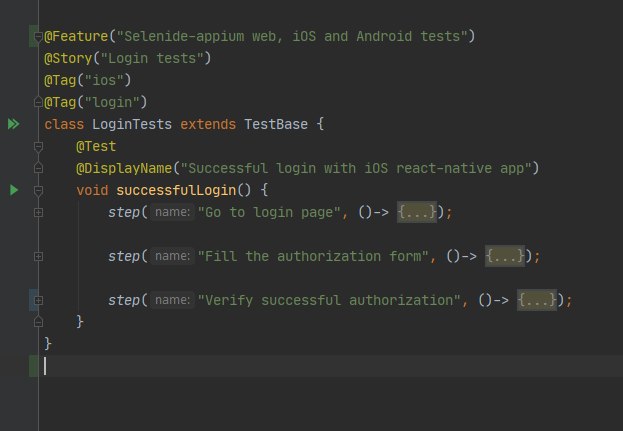Run successfulLogin test via gutter arrow
This screenshot has height=431, width=623.
[14, 190]
